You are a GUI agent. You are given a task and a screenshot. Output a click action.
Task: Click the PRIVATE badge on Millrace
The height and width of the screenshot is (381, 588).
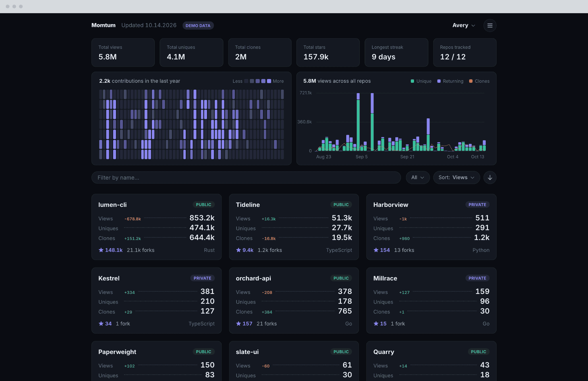click(x=477, y=278)
